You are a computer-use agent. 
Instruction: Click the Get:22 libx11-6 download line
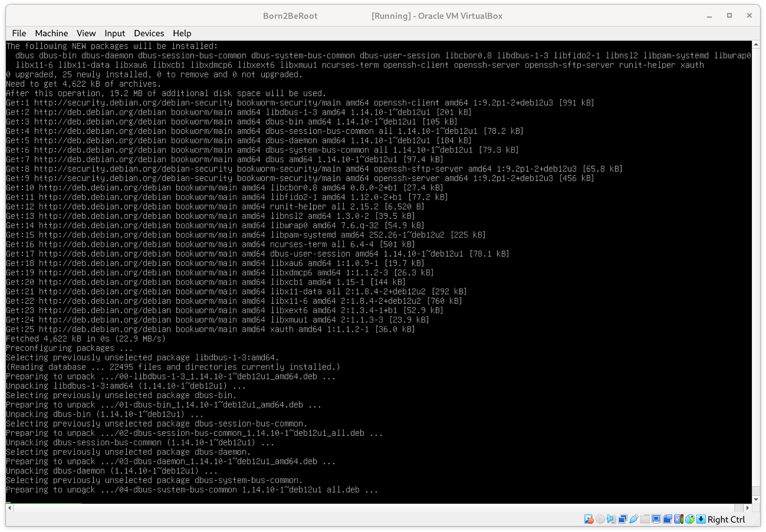234,301
